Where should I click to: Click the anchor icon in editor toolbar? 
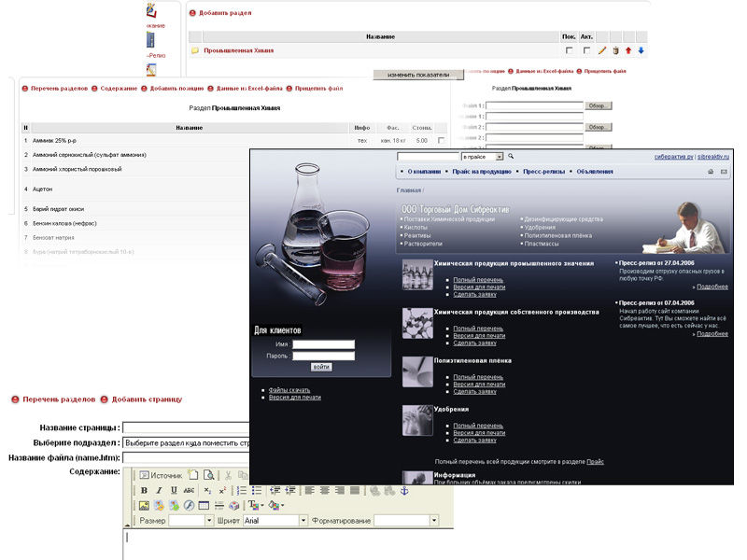coord(404,490)
